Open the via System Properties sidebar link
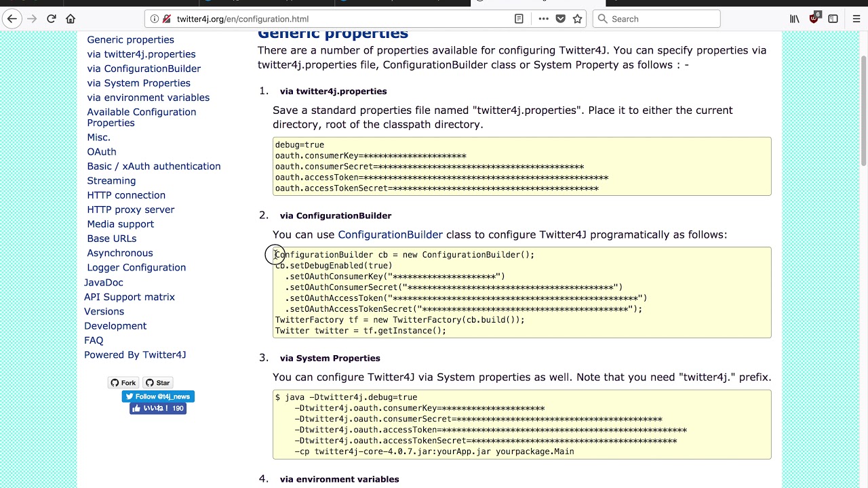The image size is (868, 488). [138, 83]
